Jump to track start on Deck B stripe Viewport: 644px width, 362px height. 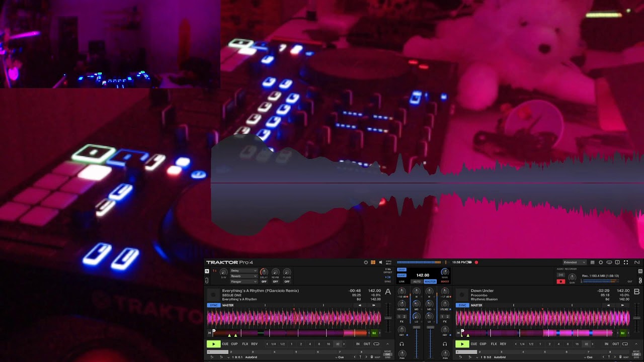tap(458, 333)
